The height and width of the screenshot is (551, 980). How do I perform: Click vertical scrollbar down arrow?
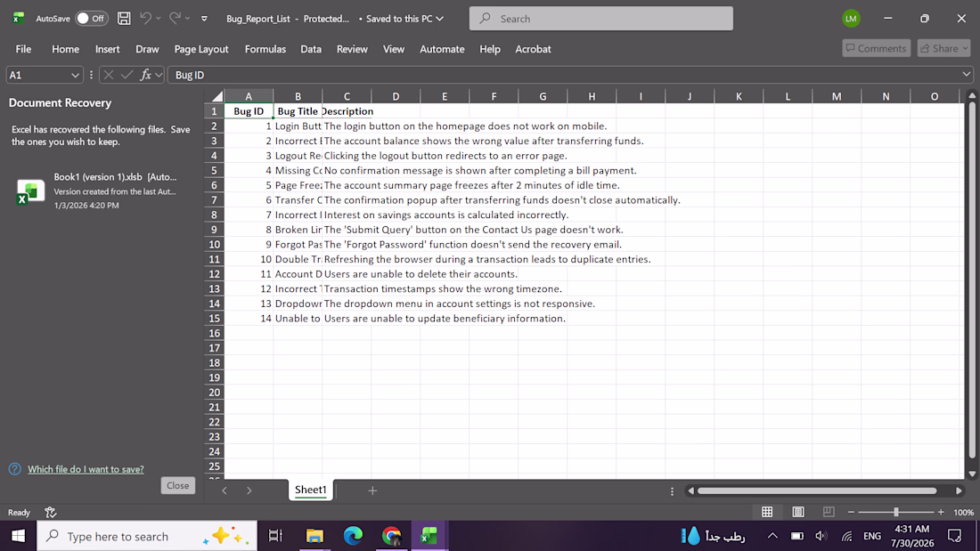[972, 474]
